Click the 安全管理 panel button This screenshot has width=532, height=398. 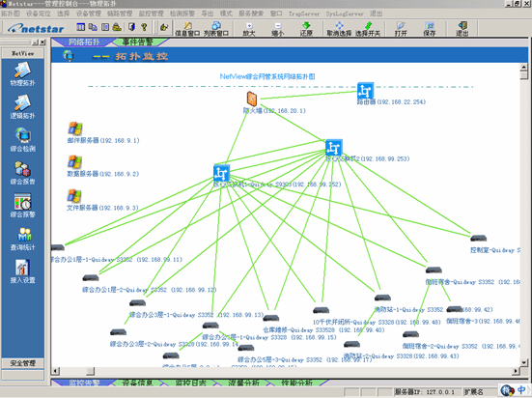click(23, 363)
